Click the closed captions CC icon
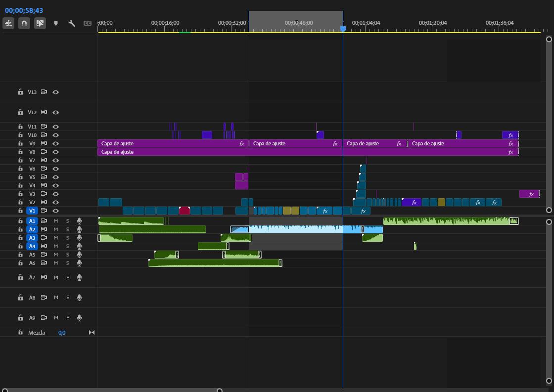 87,23
